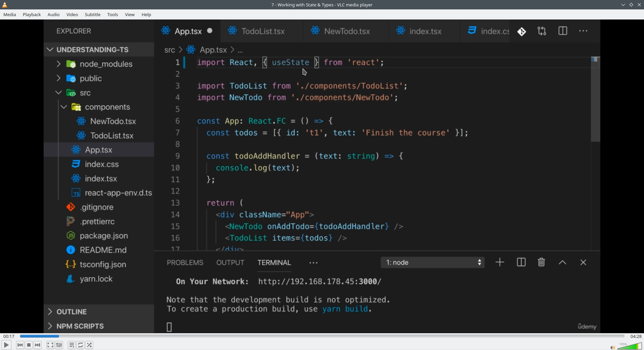The width and height of the screenshot is (644, 350).
Task: Open the .prettierrc file
Action: tap(99, 222)
